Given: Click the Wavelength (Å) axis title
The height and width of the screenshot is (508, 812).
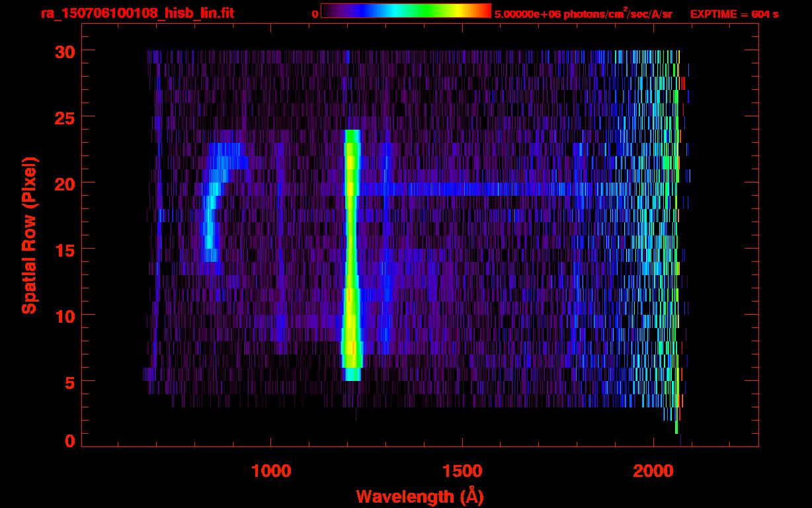Looking at the screenshot, I should click(419, 496).
